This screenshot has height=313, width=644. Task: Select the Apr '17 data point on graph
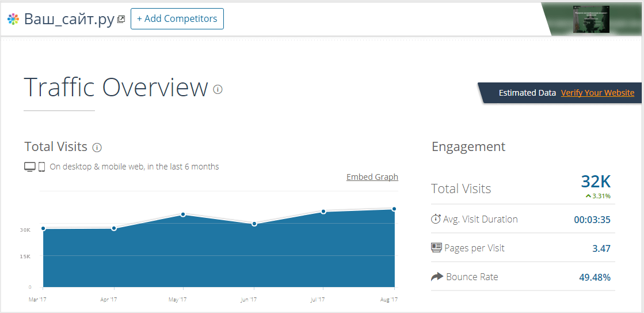[114, 228]
